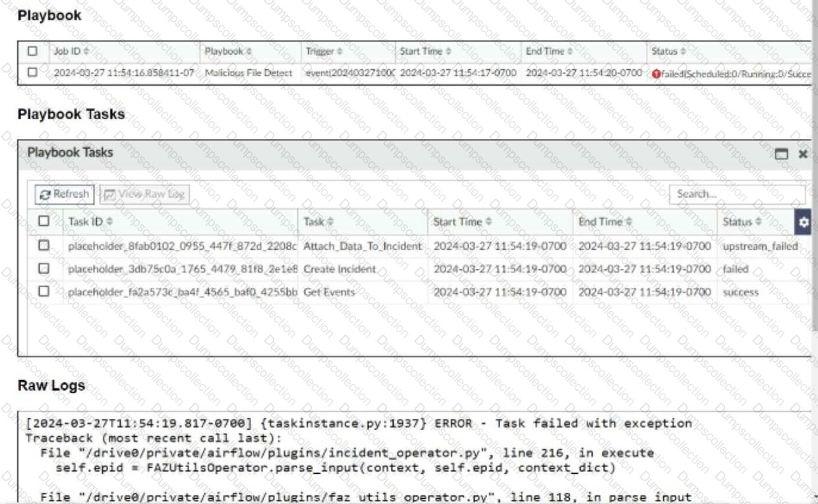Select the Attach_Data_To_Incident task checkbox
Screen dimensions: 818x504
[x=44, y=246]
